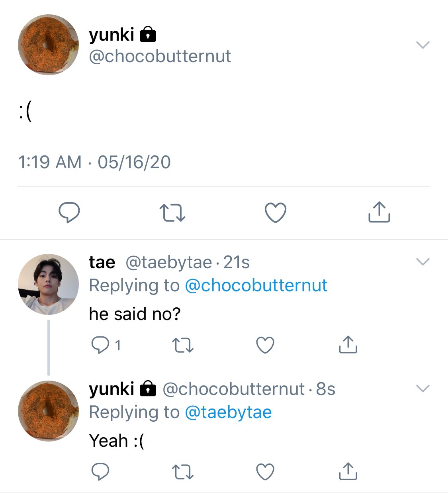Retweet the main ":(" tweet
The image size is (448, 493).
click(x=172, y=212)
